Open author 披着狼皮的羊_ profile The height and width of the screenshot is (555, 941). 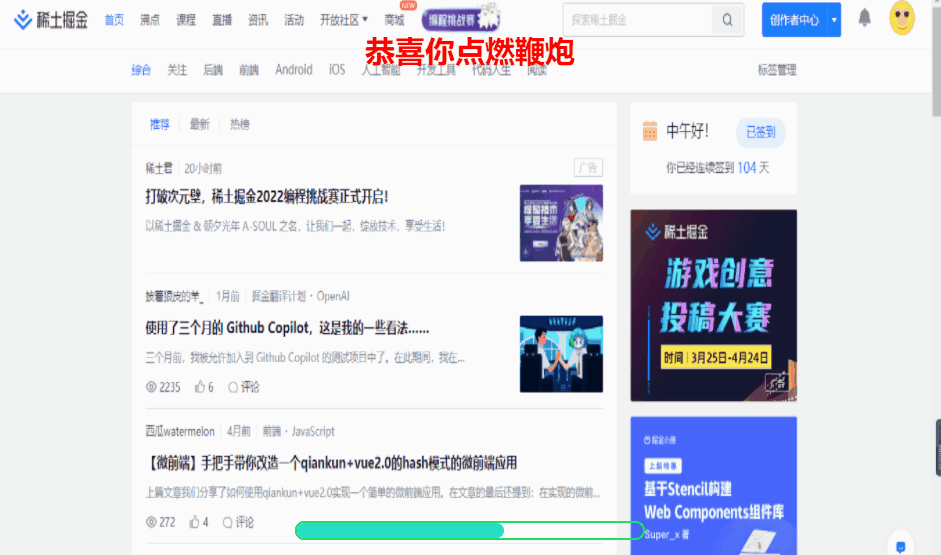pyautogui.click(x=175, y=296)
